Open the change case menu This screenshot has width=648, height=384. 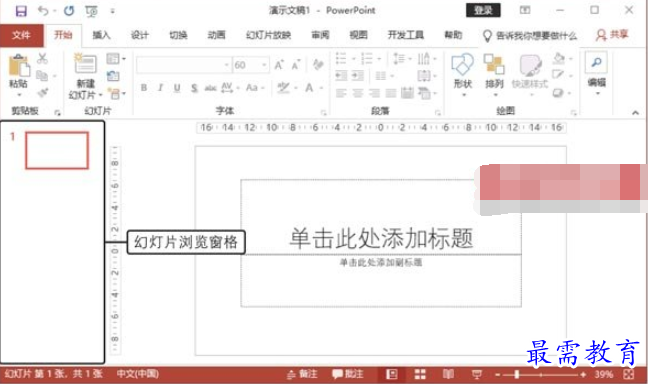coord(255,88)
